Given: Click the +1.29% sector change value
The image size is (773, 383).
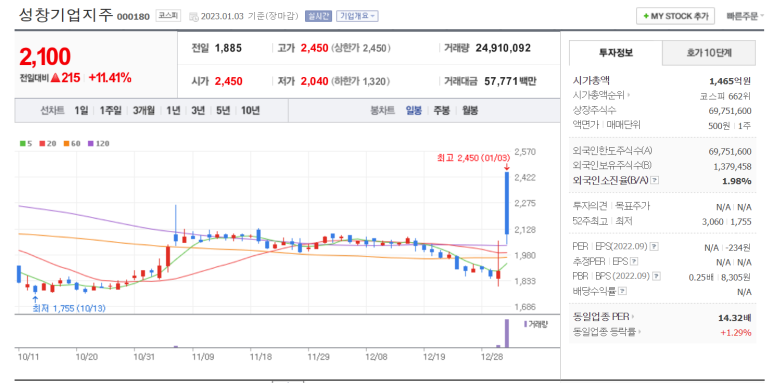Looking at the screenshot, I should (737, 332).
